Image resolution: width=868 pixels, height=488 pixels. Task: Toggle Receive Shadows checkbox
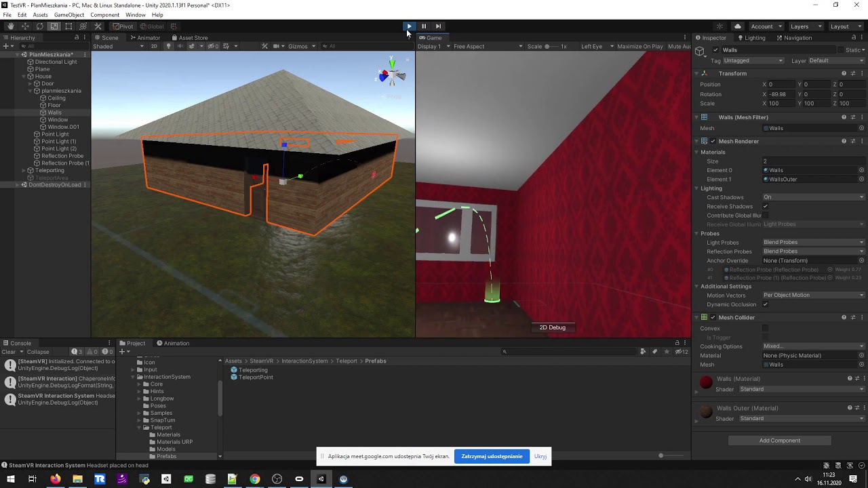[766, 206]
